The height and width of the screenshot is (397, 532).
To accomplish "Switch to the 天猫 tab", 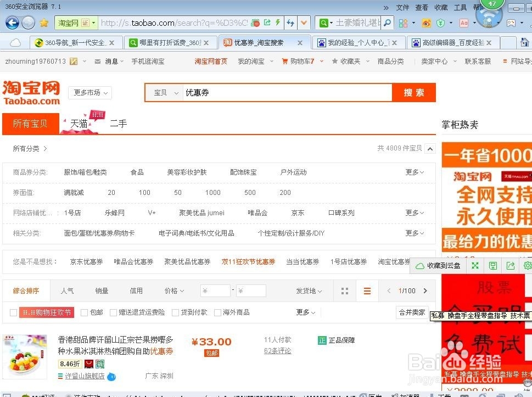I will pos(79,124).
